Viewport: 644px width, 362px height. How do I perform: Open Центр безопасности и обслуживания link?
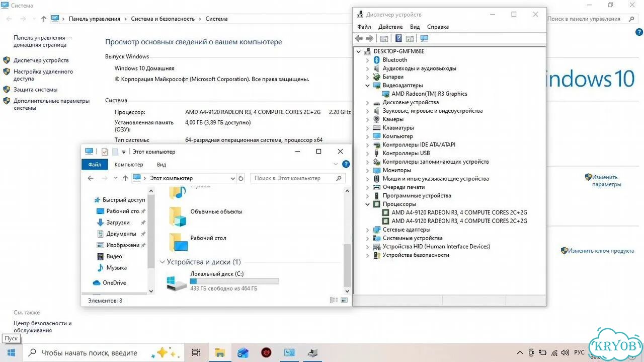43,327
